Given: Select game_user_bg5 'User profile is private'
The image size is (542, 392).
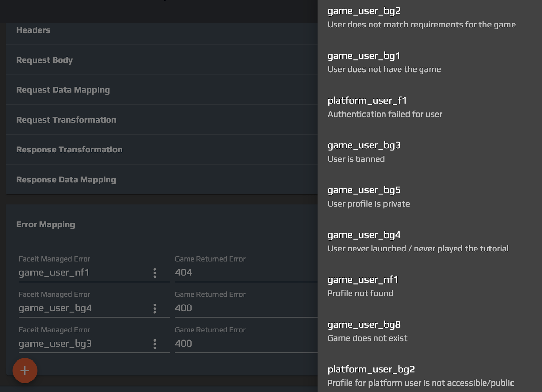Looking at the screenshot, I should 364,190.
